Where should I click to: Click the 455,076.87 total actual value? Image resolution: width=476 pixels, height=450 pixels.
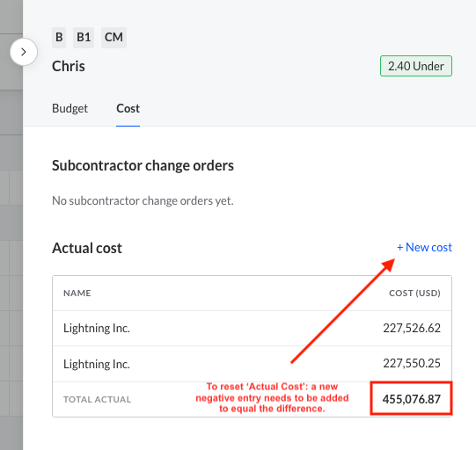[x=412, y=399]
